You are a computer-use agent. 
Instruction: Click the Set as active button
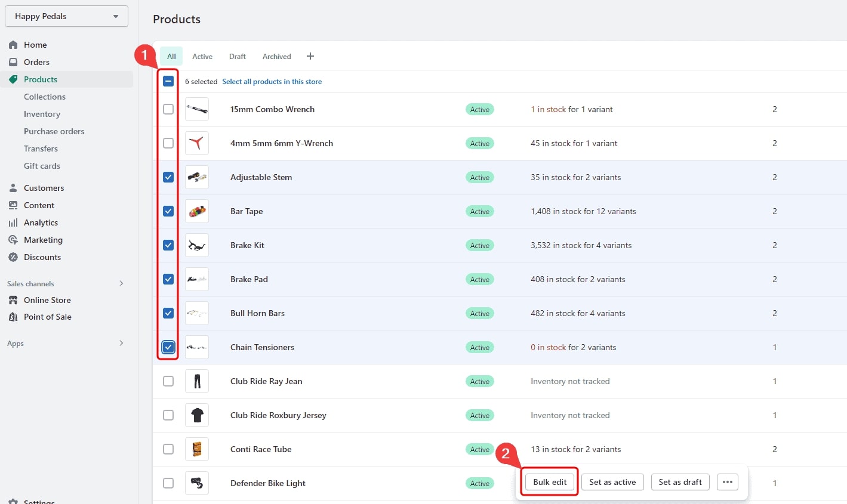[612, 482]
